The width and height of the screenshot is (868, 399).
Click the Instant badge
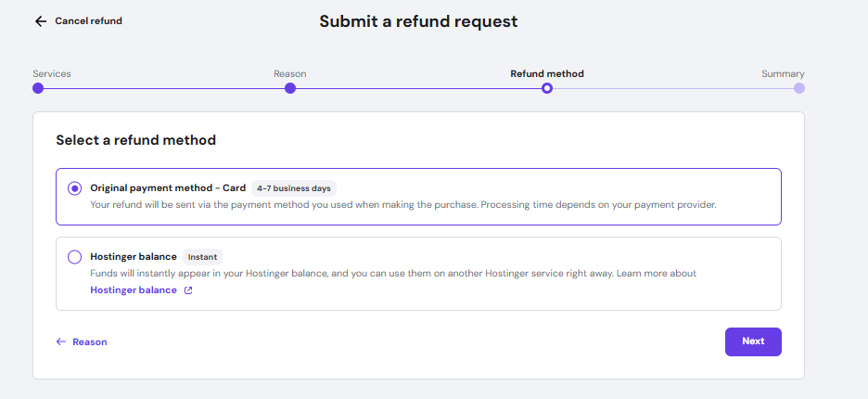[x=202, y=257]
